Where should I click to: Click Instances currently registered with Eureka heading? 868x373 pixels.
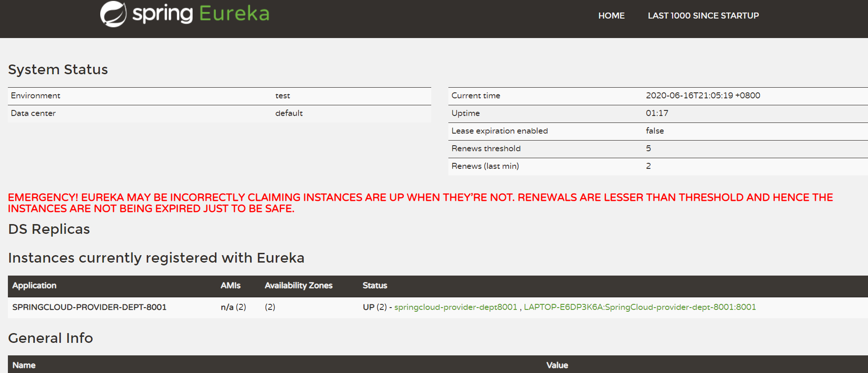(x=156, y=258)
